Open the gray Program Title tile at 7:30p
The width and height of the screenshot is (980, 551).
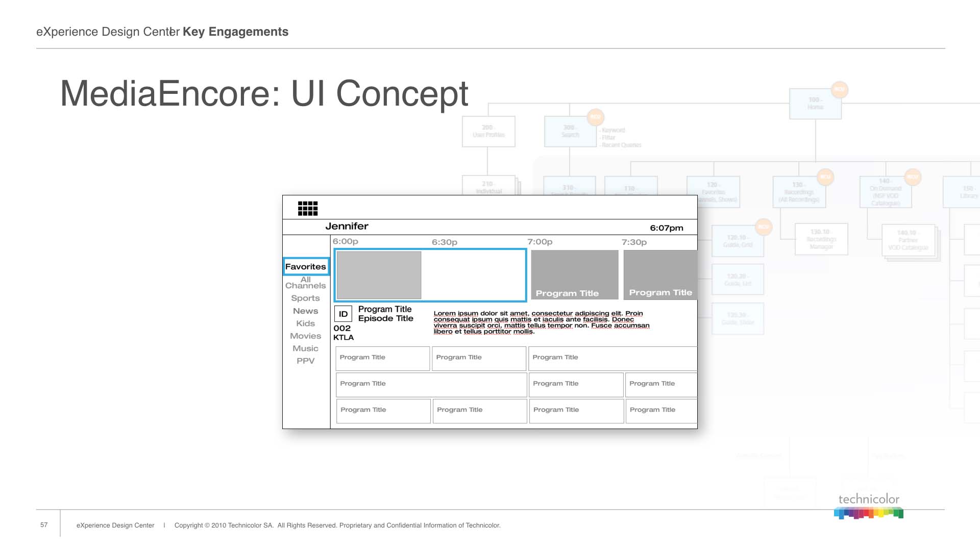pyautogui.click(x=660, y=274)
